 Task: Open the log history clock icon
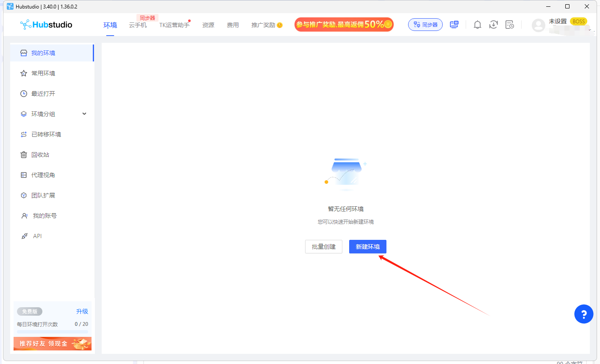coord(509,25)
